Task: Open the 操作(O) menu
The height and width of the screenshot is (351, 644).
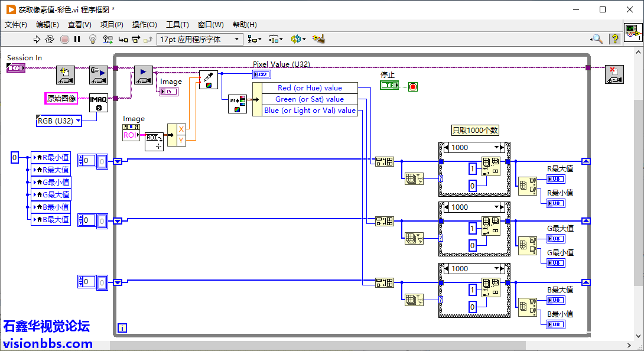Action: click(145, 25)
